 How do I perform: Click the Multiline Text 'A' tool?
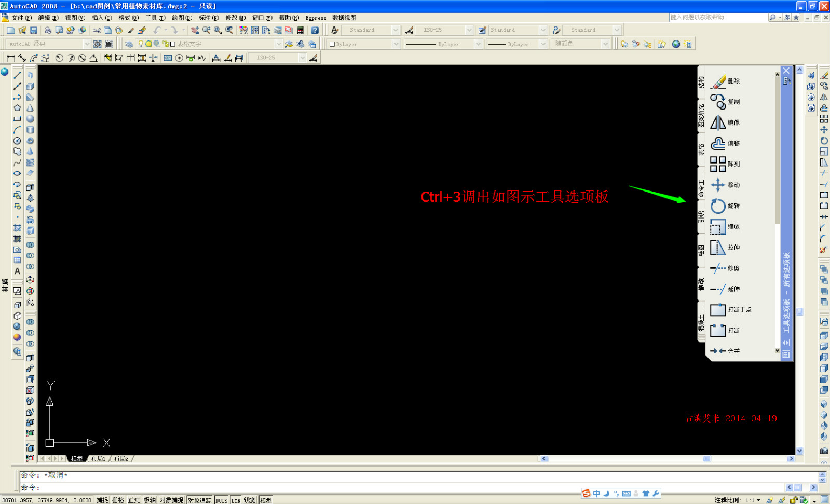(17, 271)
